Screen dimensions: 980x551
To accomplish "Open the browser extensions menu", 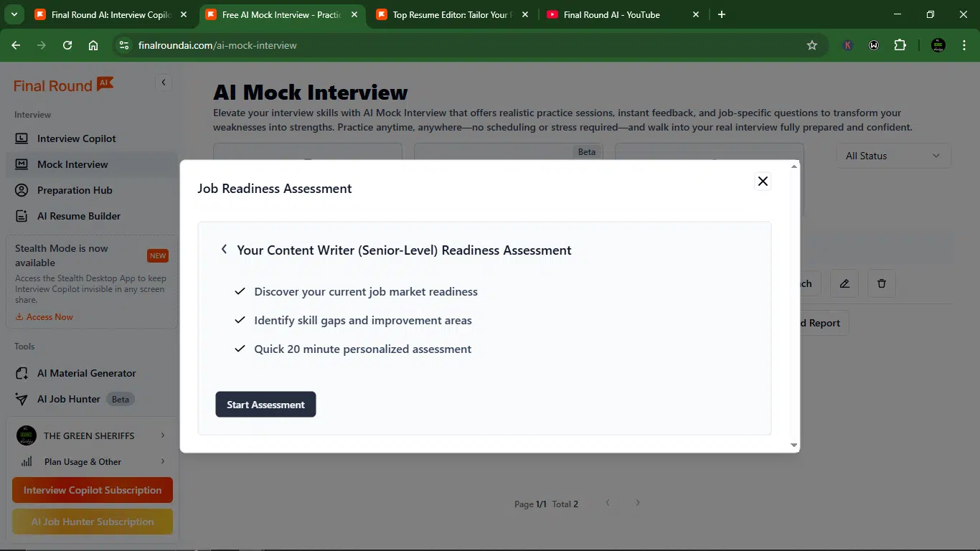I will coord(900,45).
